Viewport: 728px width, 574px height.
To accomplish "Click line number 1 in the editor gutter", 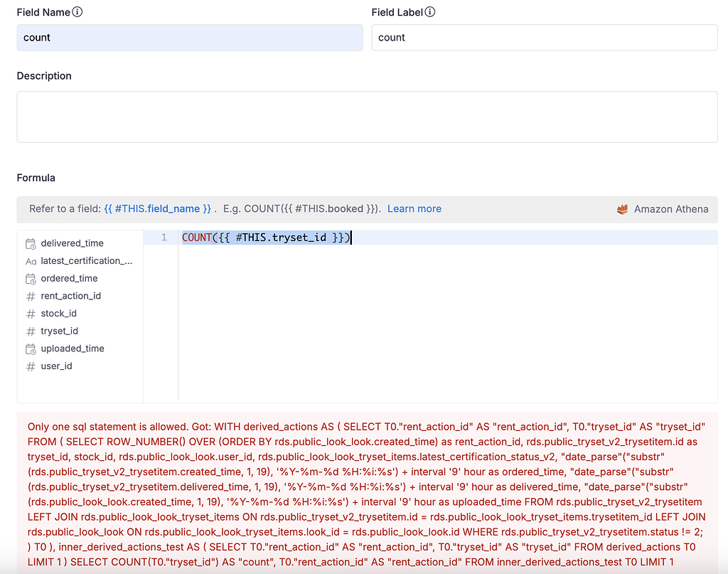I will point(164,236).
